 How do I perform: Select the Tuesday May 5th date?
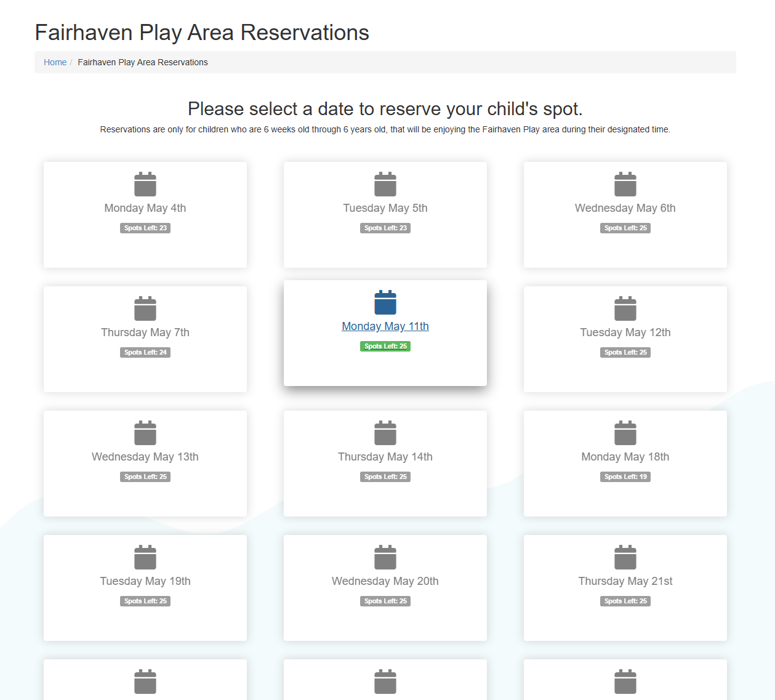[385, 208]
